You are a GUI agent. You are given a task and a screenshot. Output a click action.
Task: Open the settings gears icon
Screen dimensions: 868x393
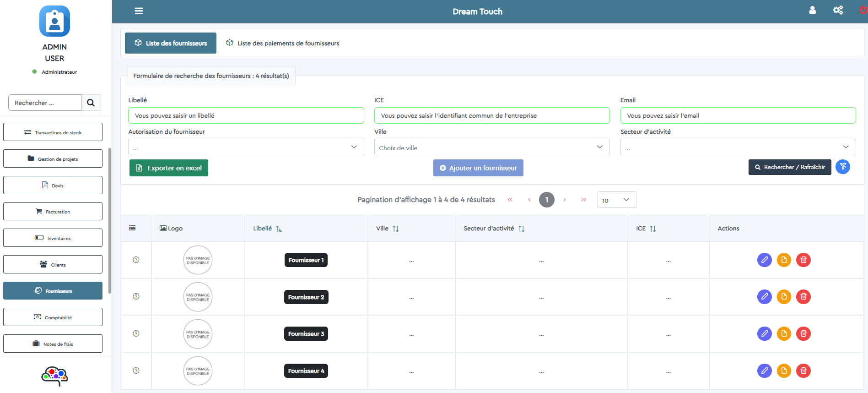838,10
